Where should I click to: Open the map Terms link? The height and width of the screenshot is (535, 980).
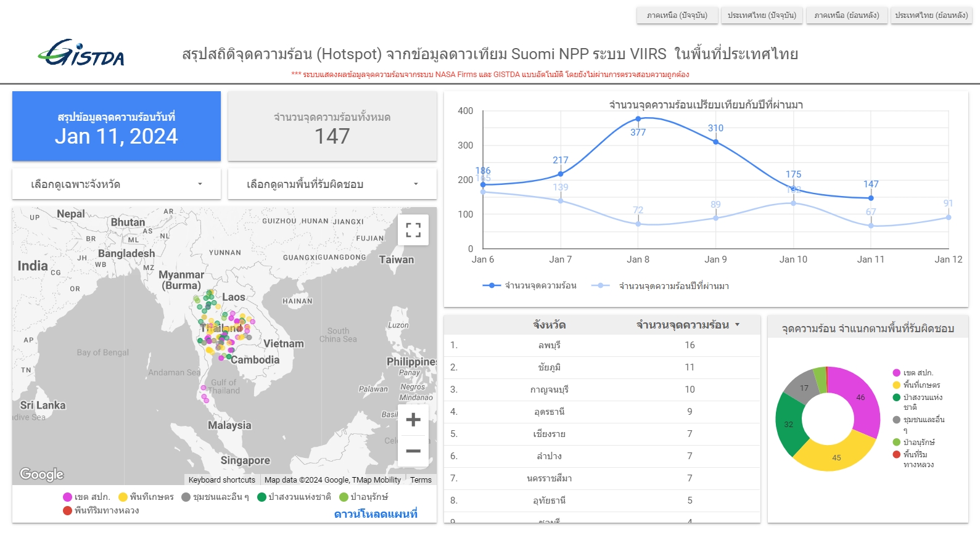tap(421, 480)
